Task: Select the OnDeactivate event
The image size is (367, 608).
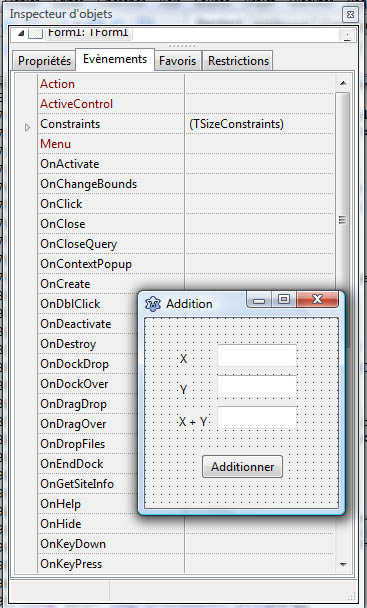Action: click(76, 324)
